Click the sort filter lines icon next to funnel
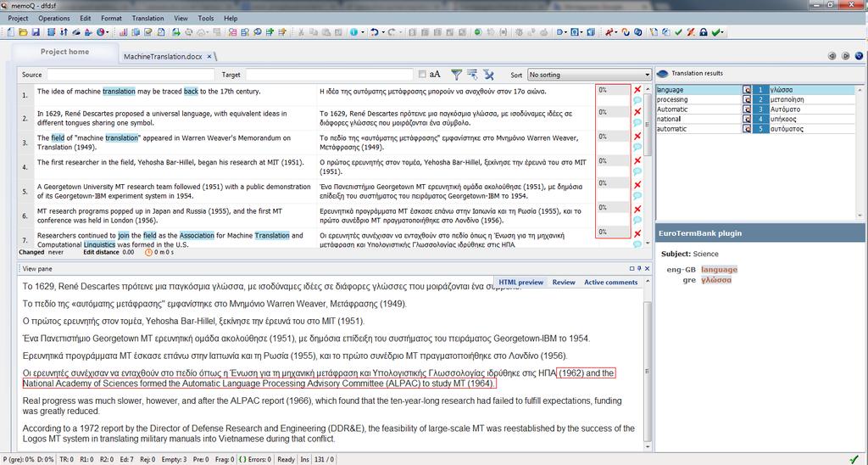This screenshot has width=868, height=465. [x=472, y=75]
